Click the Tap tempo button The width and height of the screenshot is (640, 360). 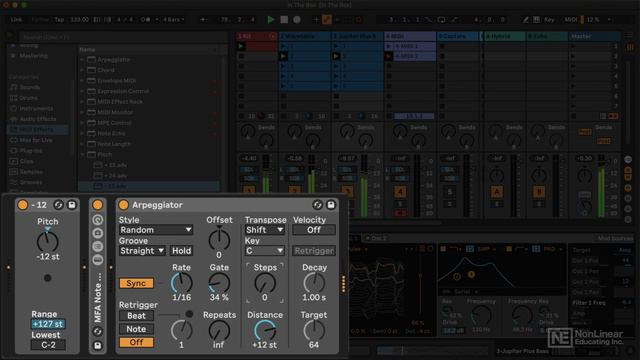point(59,19)
